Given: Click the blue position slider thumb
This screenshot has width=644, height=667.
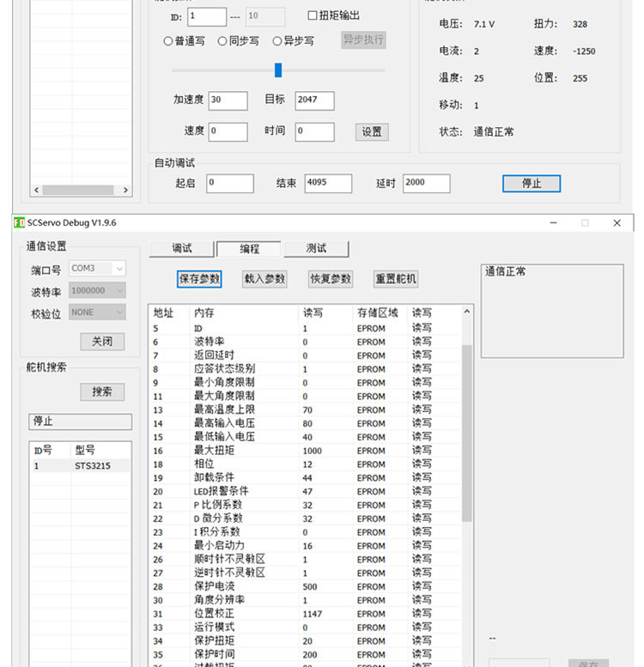Looking at the screenshot, I should (x=278, y=70).
